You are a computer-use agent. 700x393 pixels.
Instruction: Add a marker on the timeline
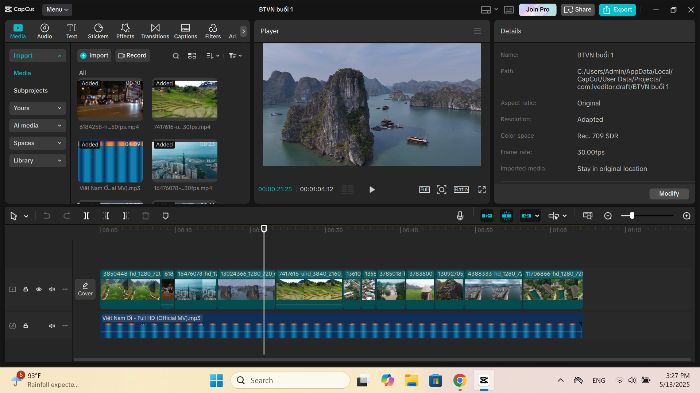pyautogui.click(x=166, y=216)
